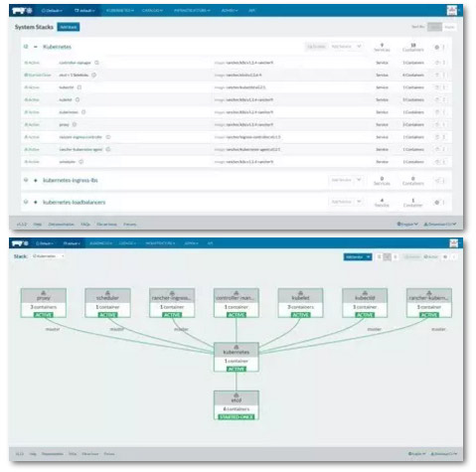476x472 pixels.
Task: Open the kebab menu on the Kubernetes stack row
Action: [444, 47]
